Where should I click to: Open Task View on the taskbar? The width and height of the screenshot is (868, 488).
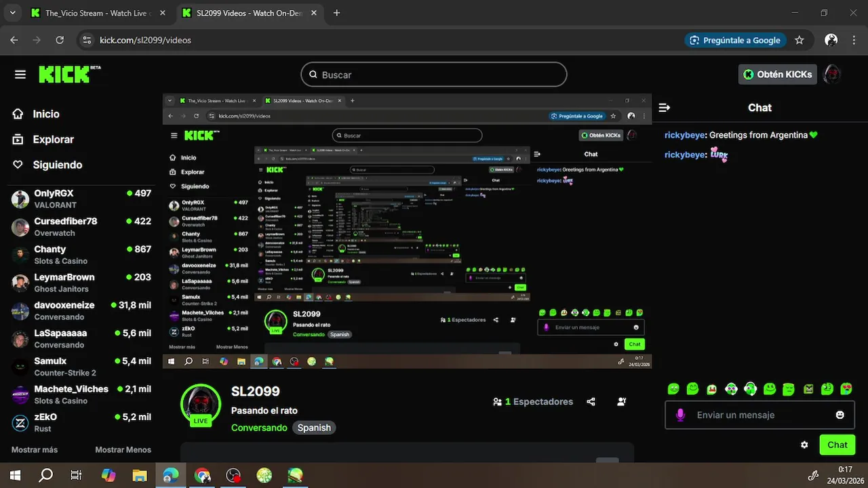77,475
